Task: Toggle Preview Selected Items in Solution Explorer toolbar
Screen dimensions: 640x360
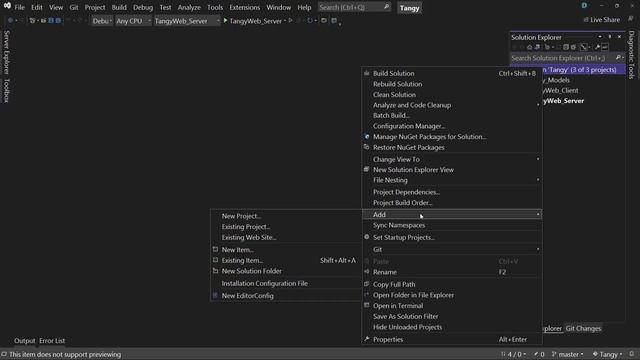Action: click(x=605, y=47)
